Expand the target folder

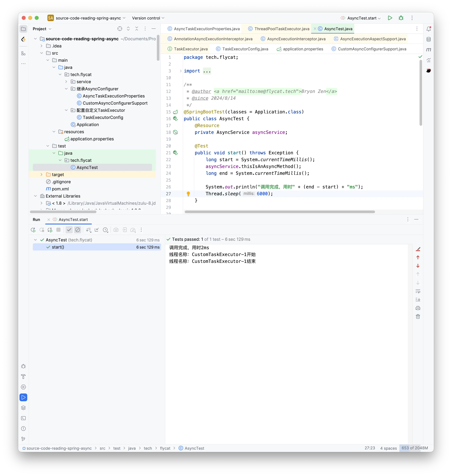[41, 175]
